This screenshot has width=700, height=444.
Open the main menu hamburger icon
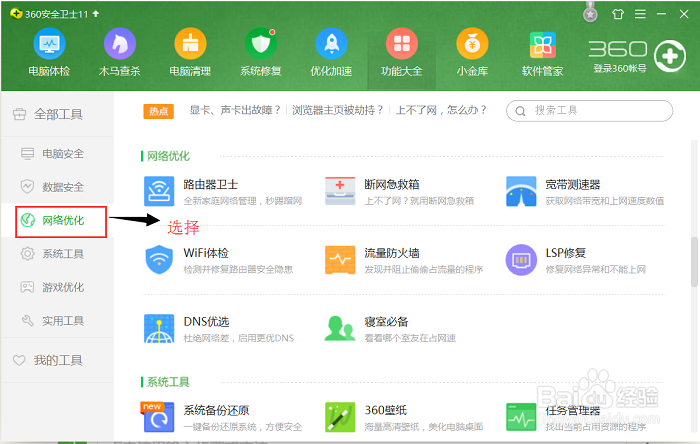(640, 14)
